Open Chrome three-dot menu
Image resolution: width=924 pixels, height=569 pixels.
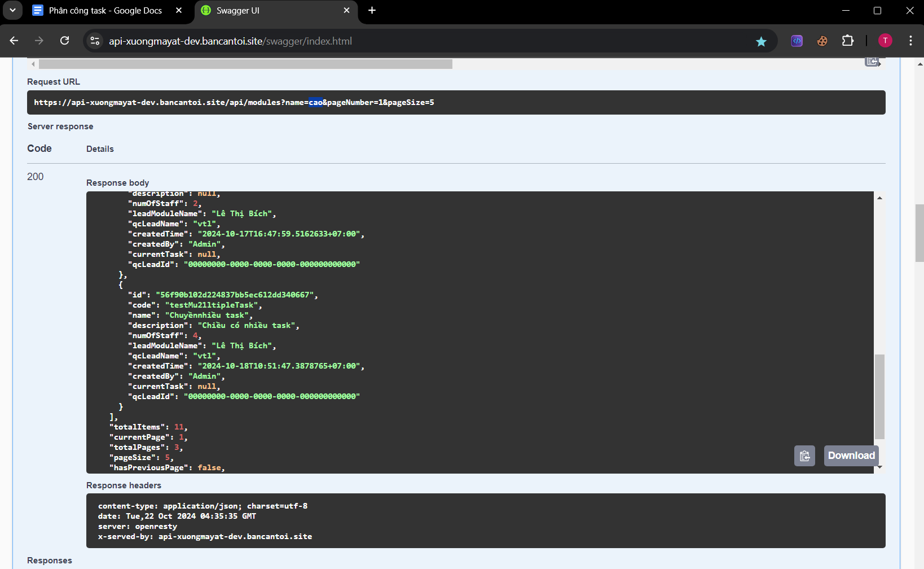[x=910, y=41]
